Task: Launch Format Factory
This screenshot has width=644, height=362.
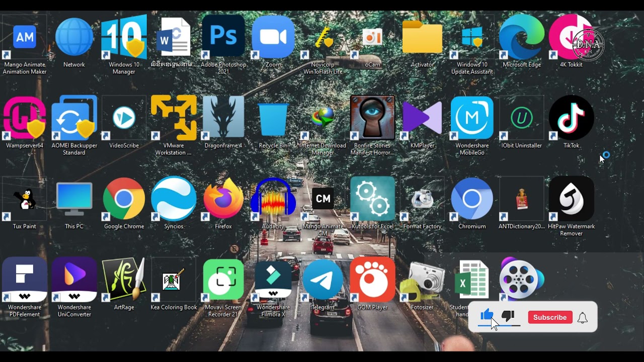Action: [x=422, y=200]
